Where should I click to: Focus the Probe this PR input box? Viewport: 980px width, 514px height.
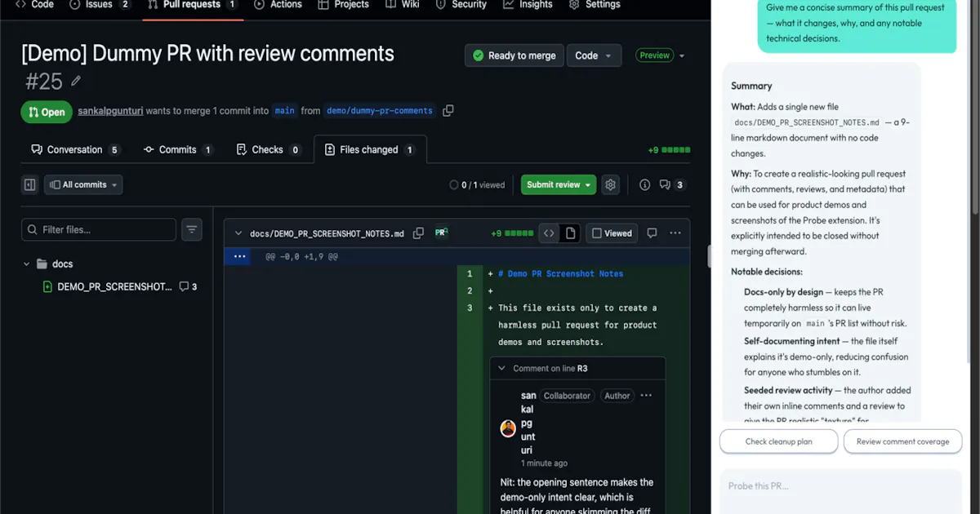tap(840, 491)
